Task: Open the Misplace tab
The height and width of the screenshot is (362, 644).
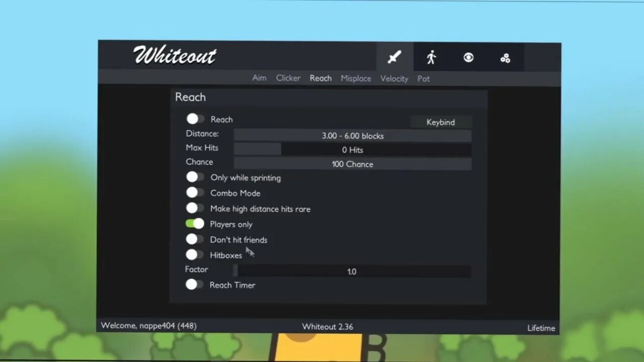Action: coord(356,78)
